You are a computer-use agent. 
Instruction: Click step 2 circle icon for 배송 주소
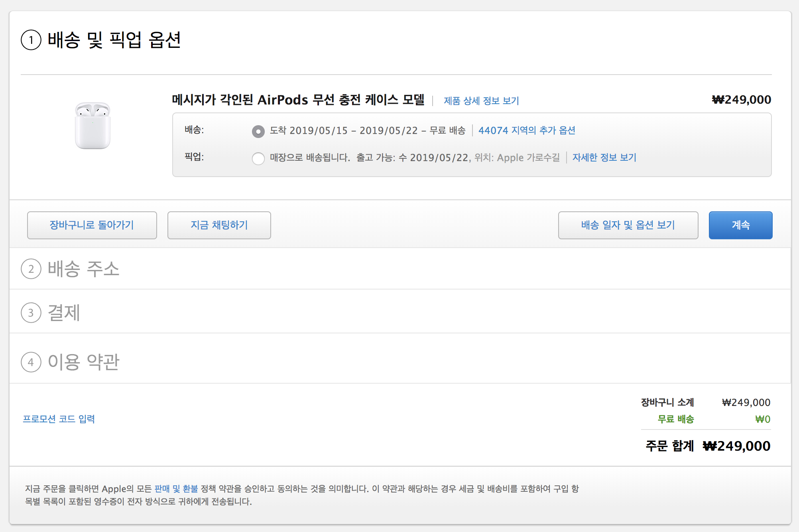(x=31, y=269)
